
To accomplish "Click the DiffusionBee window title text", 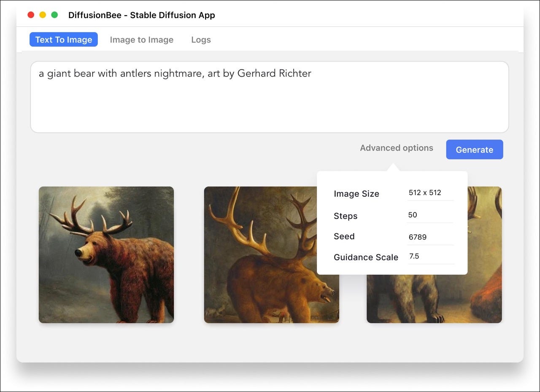I will click(141, 15).
